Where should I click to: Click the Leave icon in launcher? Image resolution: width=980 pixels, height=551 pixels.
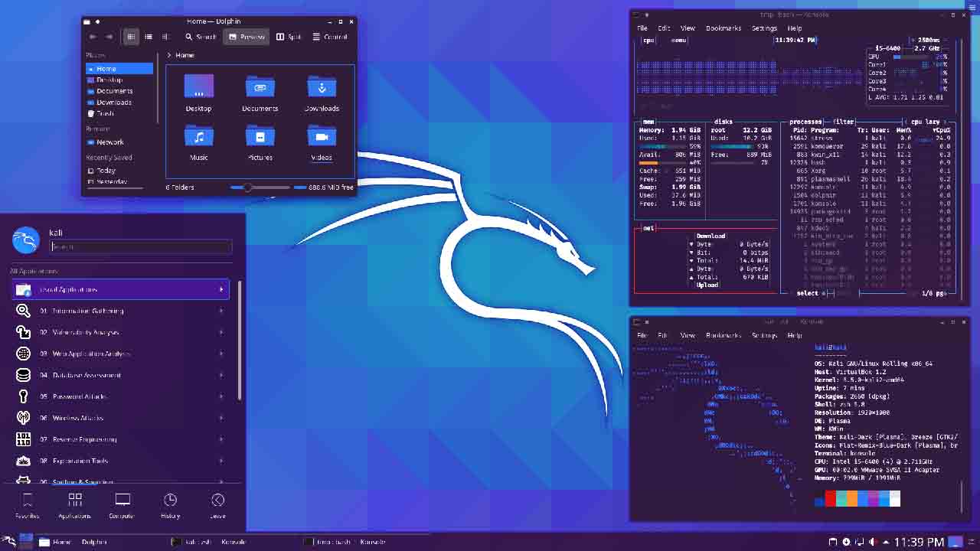pos(217,506)
